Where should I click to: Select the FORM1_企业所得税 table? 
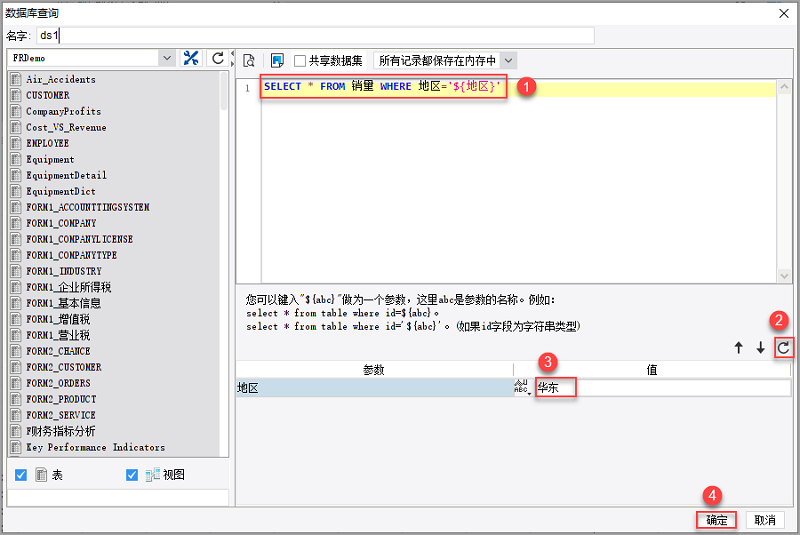pyautogui.click(x=68, y=287)
